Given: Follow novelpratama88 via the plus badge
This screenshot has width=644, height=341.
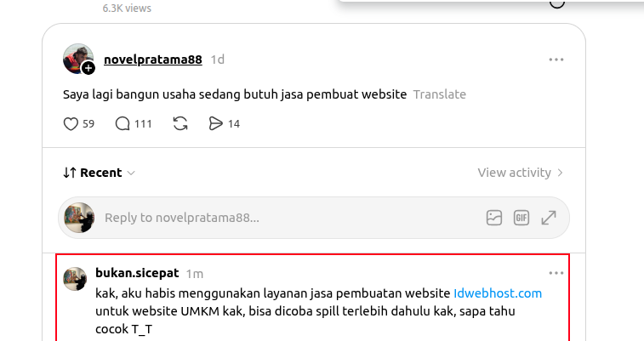Looking at the screenshot, I should (x=88, y=68).
